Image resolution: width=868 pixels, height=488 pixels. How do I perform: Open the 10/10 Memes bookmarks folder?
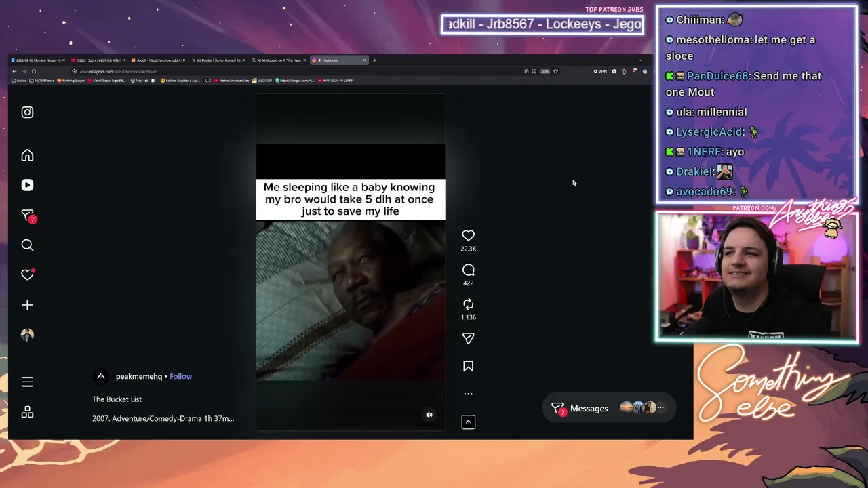42,81
